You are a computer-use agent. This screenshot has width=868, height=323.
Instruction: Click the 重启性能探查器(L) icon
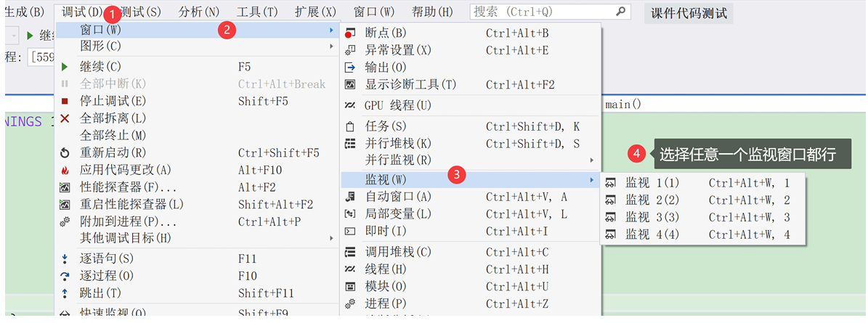pos(65,205)
